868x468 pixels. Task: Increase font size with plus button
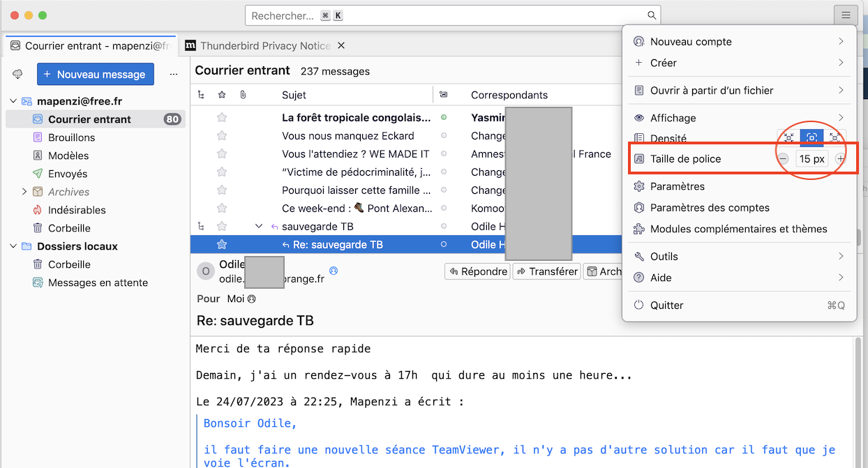(x=841, y=159)
